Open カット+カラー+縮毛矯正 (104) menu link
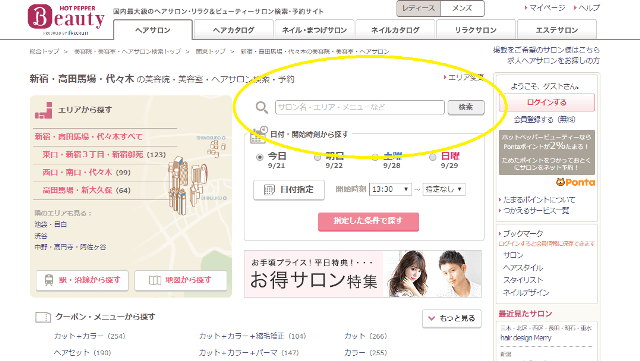Viewport: 640px width, 361px height. point(252,336)
